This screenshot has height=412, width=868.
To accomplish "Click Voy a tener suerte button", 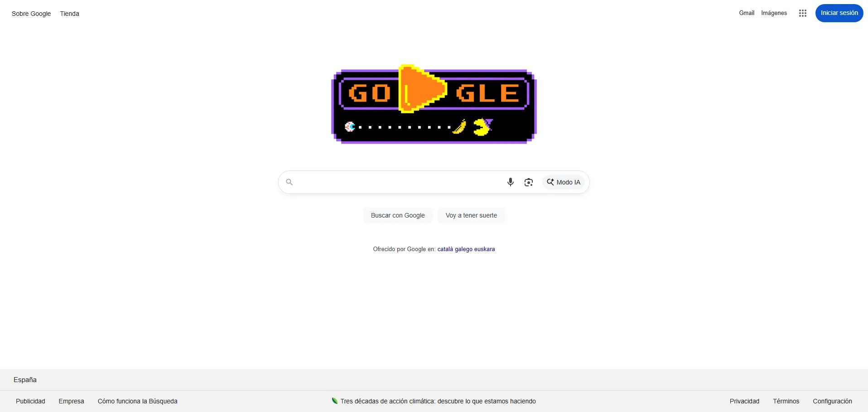I will (x=471, y=215).
